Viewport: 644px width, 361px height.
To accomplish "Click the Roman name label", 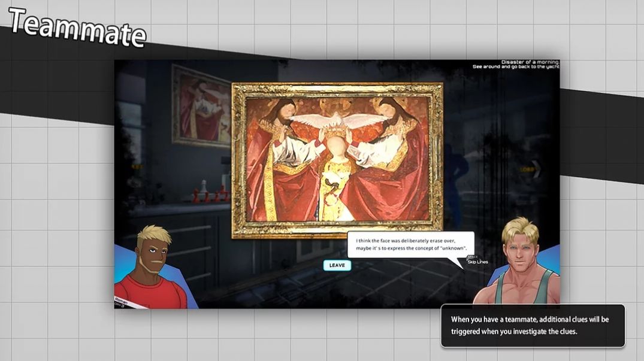I will click(122, 300).
